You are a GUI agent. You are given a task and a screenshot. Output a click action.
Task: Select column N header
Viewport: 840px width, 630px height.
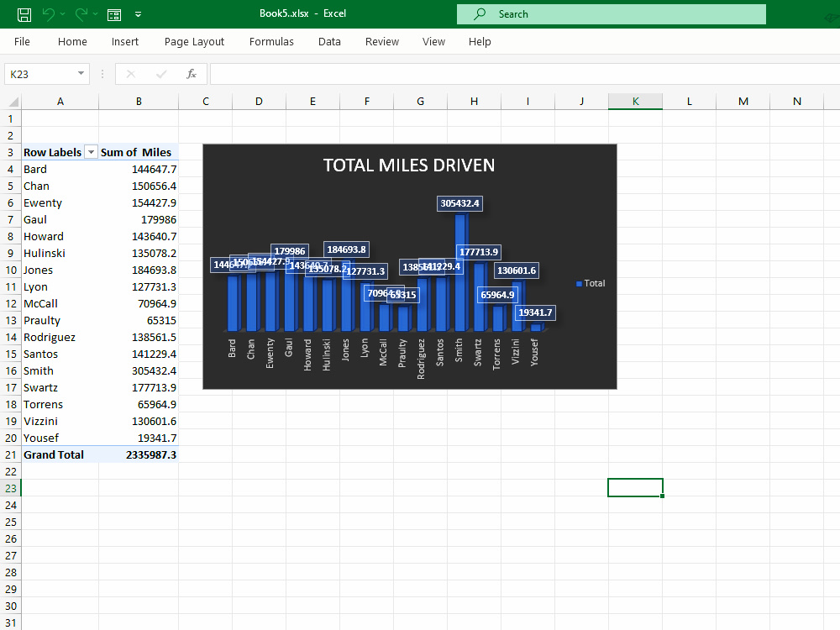click(x=796, y=102)
